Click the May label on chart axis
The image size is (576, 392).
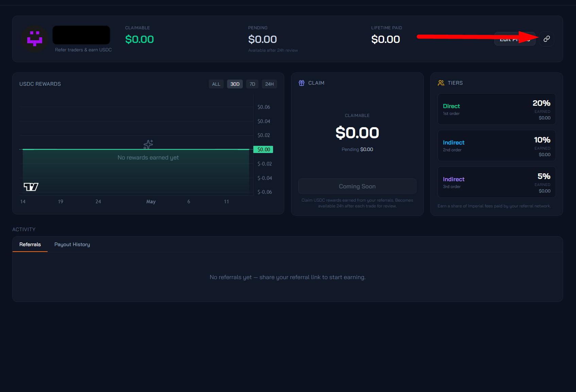point(151,202)
